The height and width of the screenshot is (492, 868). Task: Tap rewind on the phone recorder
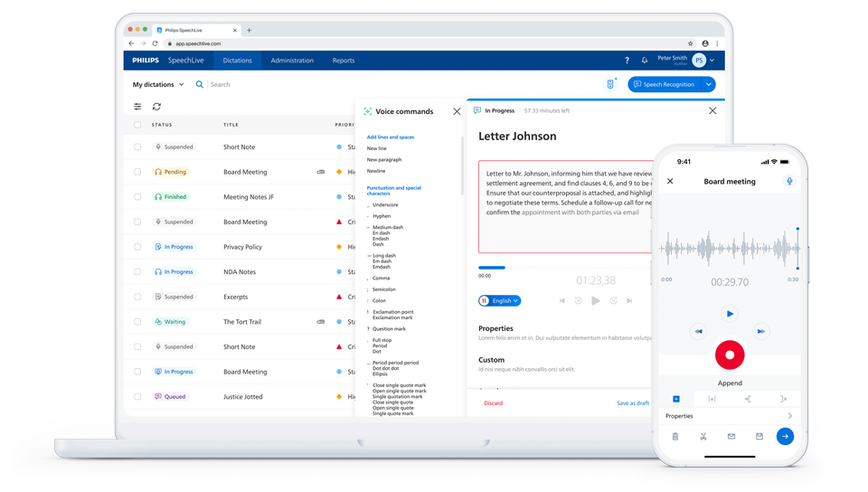click(x=699, y=332)
